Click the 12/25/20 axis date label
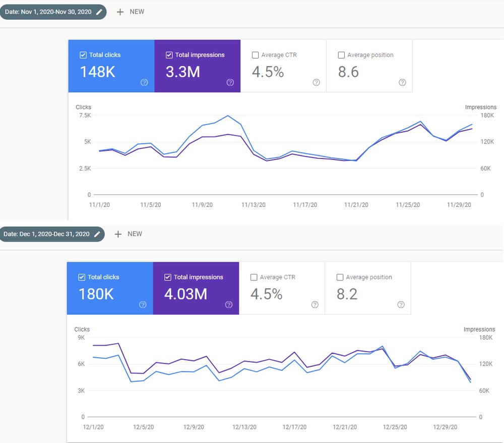Screen dimensions: 504x443 (395, 427)
